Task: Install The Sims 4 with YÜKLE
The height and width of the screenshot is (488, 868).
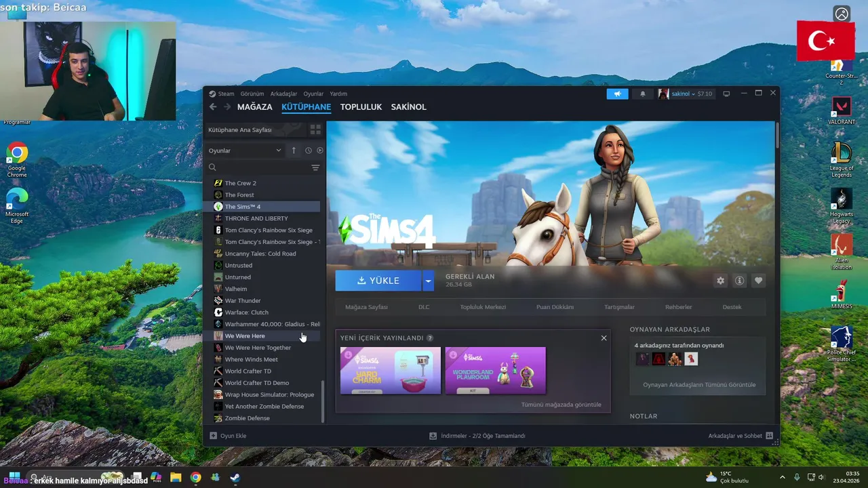Action: click(x=378, y=281)
